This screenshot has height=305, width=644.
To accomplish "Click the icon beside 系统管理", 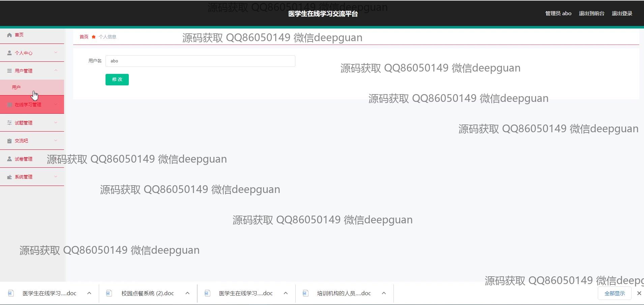I will click(9, 177).
